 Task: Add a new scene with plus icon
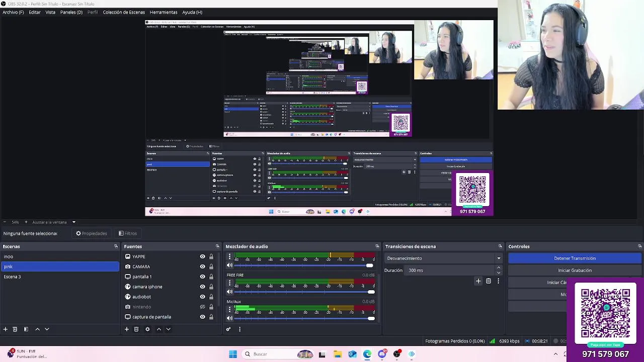tap(5, 329)
